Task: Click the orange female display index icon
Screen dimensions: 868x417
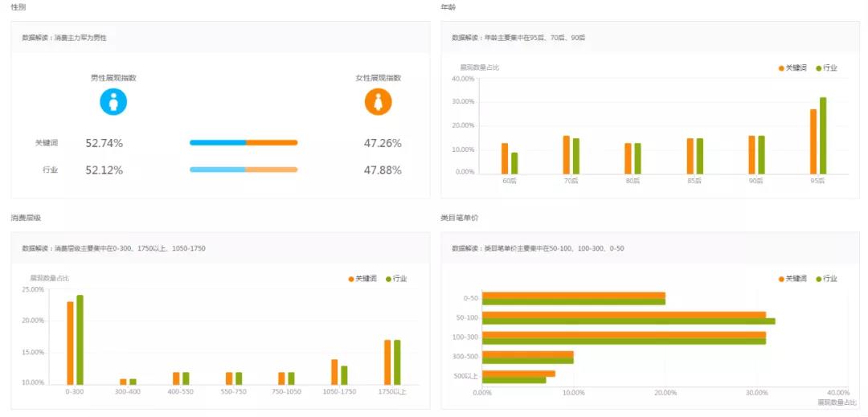Action: [378, 102]
